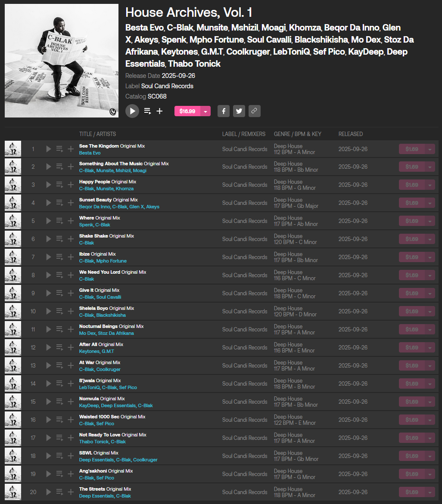Screen dimensions: 442x504
Task: Queue track 11 Nocturnal Beings
Action: 59,329
